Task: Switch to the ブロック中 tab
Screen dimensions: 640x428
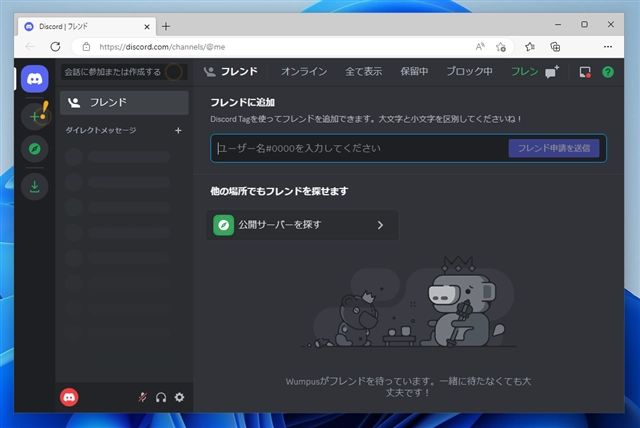Action: [469, 72]
